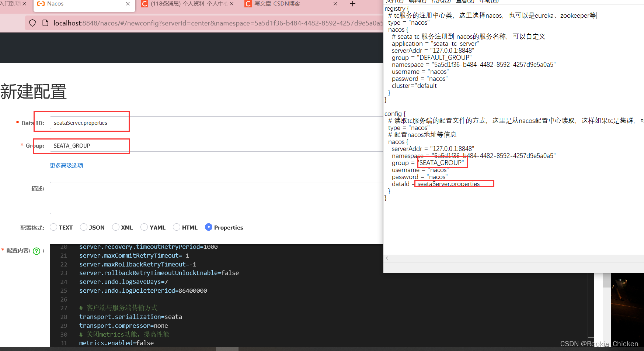Open a new browser tab with plus button
The image size is (644, 351).
(x=352, y=4)
